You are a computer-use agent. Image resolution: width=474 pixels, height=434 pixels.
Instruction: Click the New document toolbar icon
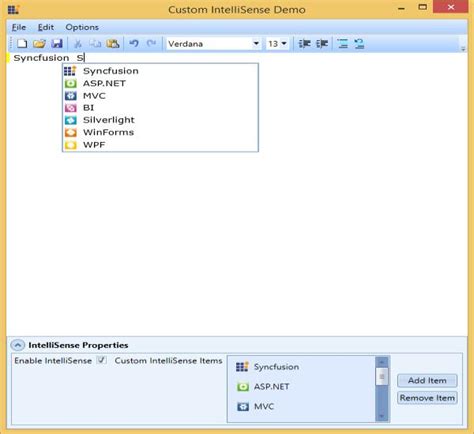tap(22, 44)
